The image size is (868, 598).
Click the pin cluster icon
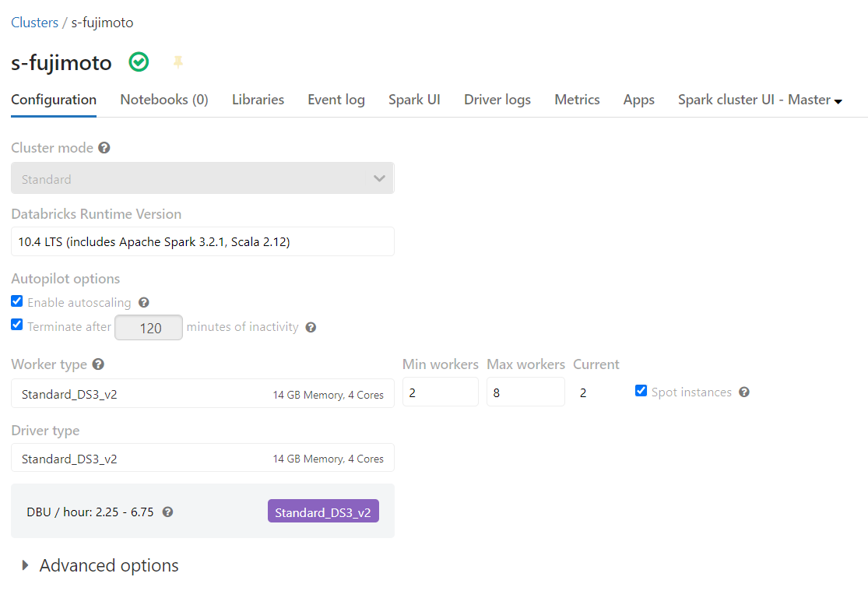coord(177,62)
